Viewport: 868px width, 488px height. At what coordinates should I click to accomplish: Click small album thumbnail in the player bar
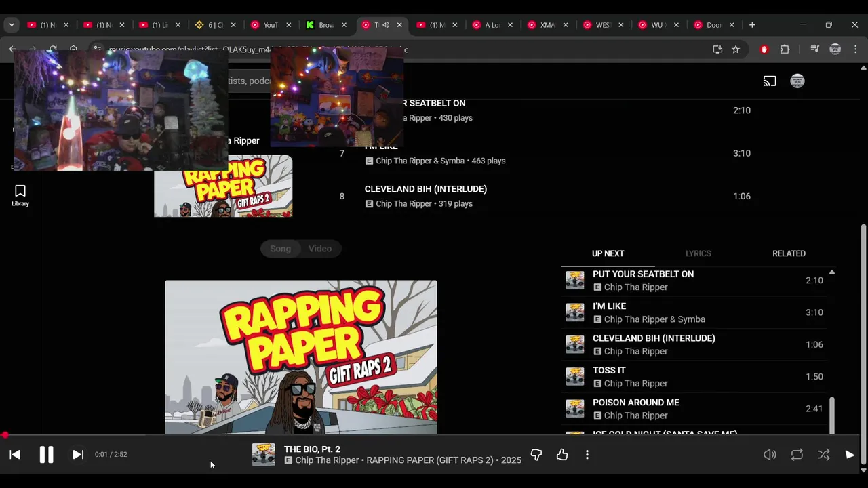pyautogui.click(x=264, y=455)
